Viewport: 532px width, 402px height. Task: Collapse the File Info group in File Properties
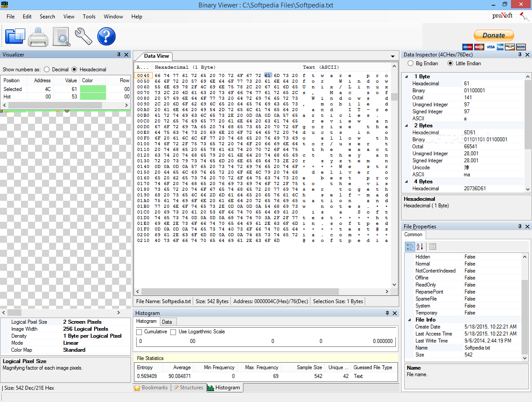coord(409,320)
